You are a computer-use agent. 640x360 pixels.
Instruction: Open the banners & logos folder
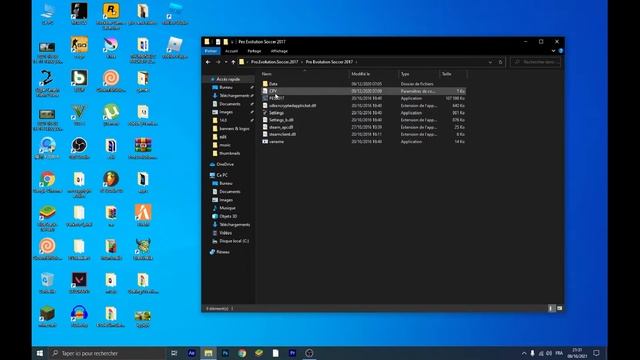pyautogui.click(x=234, y=129)
